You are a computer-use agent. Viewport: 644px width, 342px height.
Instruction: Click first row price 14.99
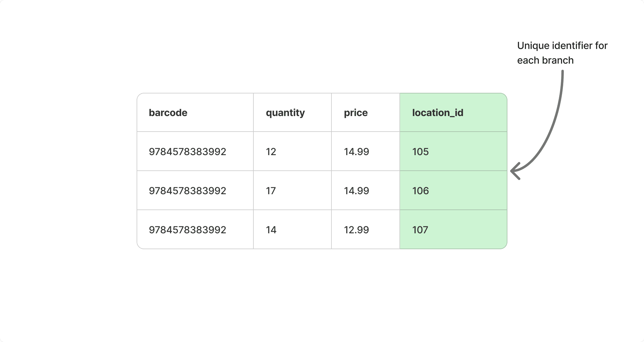click(x=356, y=152)
